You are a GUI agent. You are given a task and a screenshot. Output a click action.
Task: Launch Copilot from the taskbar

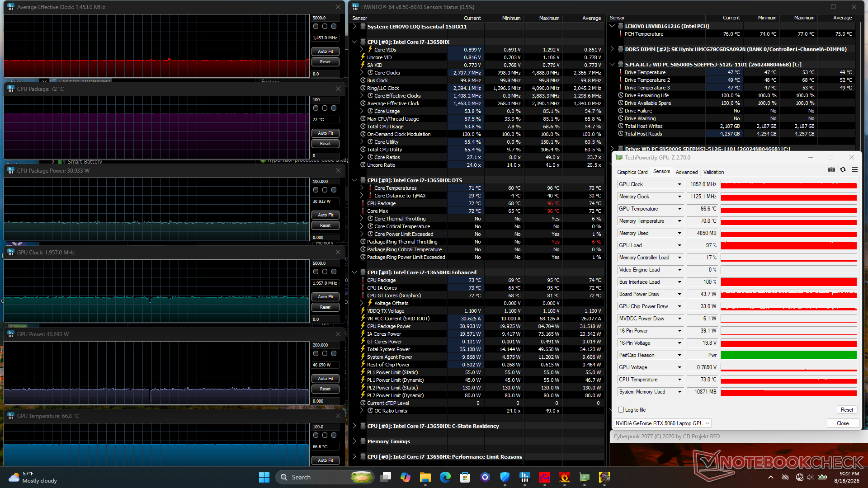click(406, 477)
